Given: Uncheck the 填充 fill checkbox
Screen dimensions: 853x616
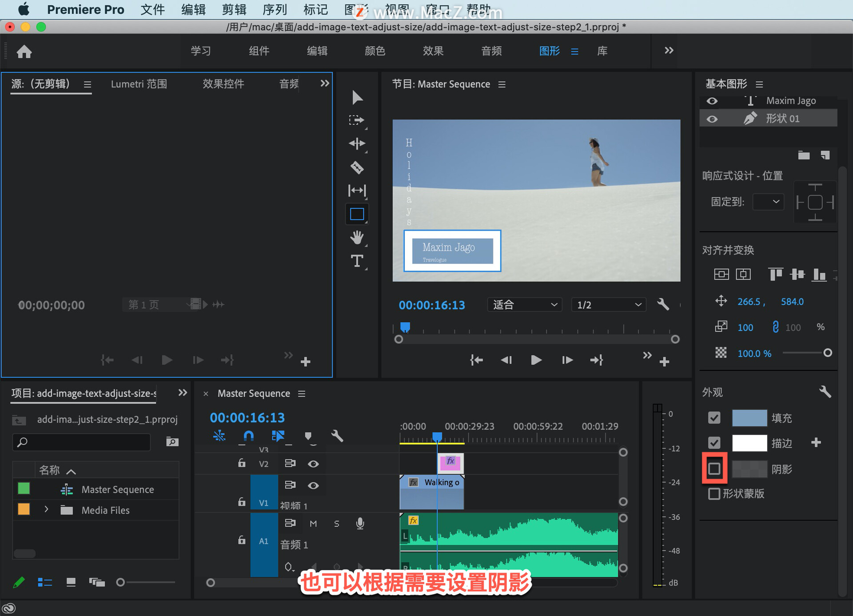Looking at the screenshot, I should click(x=714, y=417).
